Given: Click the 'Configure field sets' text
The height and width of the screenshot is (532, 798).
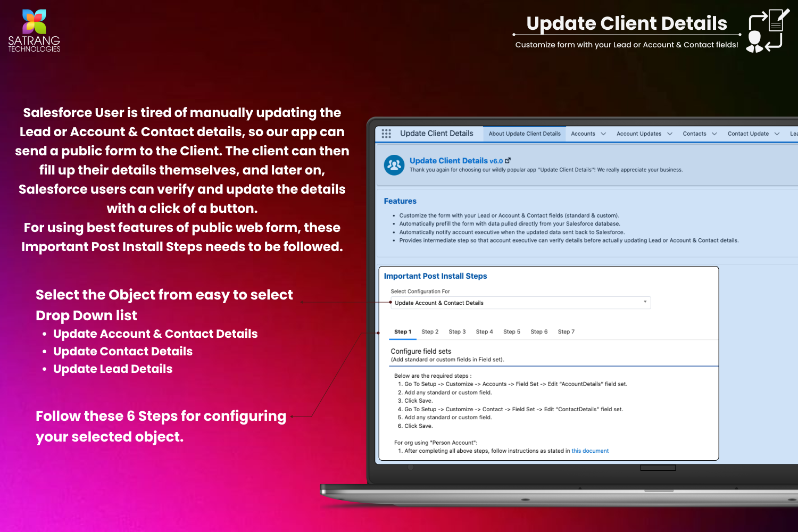Looking at the screenshot, I should (x=421, y=351).
